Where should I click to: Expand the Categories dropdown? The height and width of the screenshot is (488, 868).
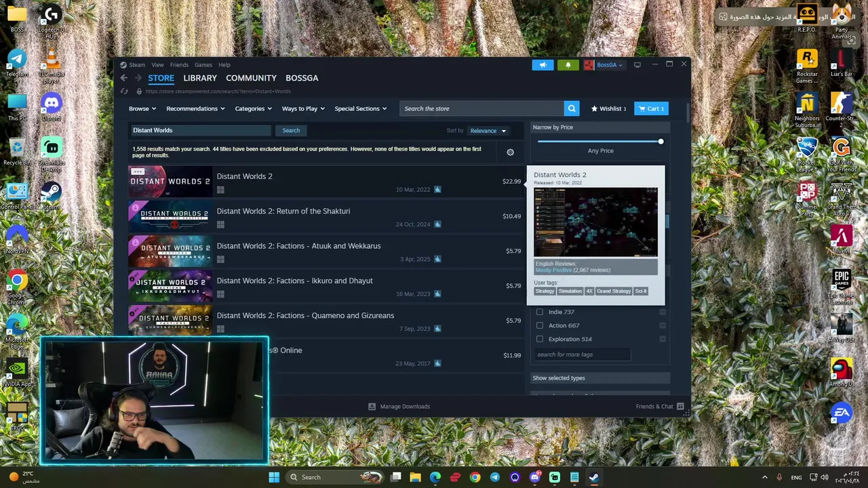[x=253, y=108]
